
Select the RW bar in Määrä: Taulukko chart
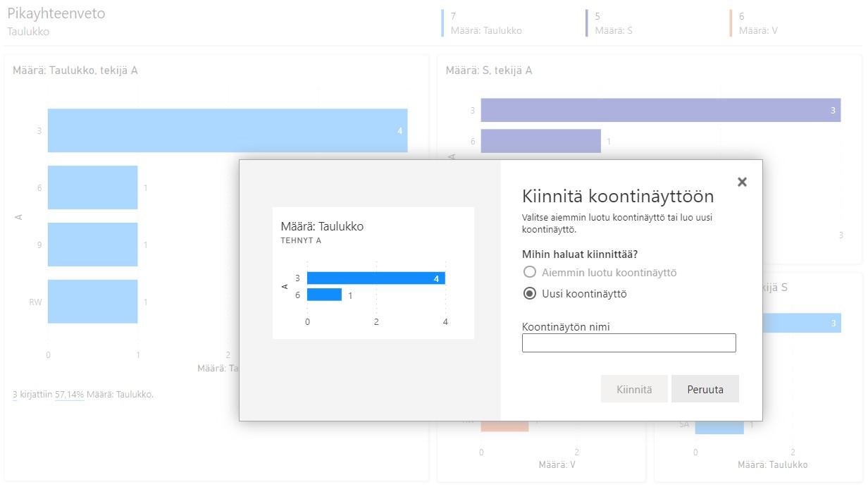click(92, 302)
